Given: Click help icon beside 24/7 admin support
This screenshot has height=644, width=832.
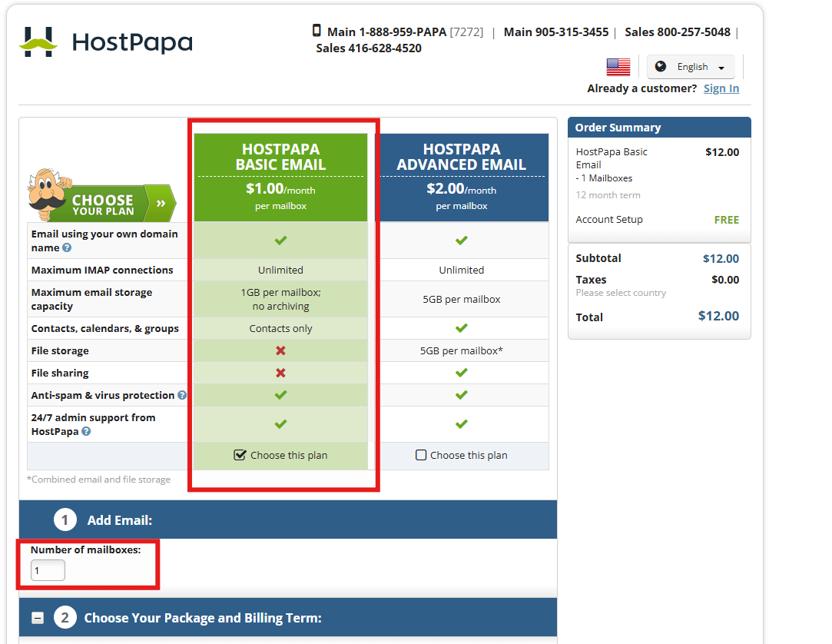Looking at the screenshot, I should coord(86,431).
